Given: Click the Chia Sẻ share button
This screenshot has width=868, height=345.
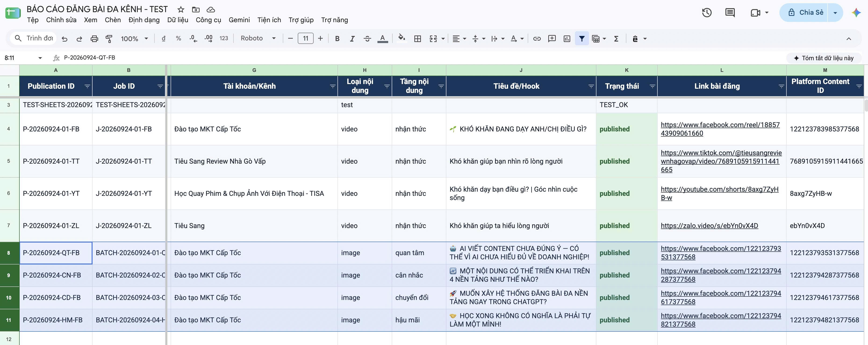Looking at the screenshot, I should [x=805, y=12].
